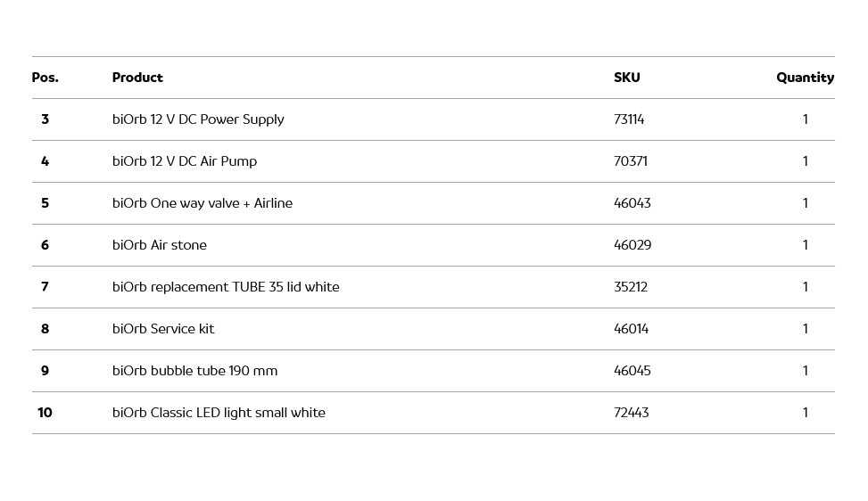Click position number 10 in the table
Screen dimensions: 868x501
tap(45, 413)
